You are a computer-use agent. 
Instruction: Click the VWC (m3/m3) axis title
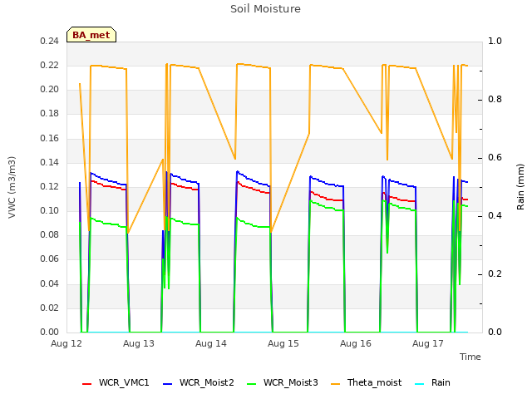(12, 187)
